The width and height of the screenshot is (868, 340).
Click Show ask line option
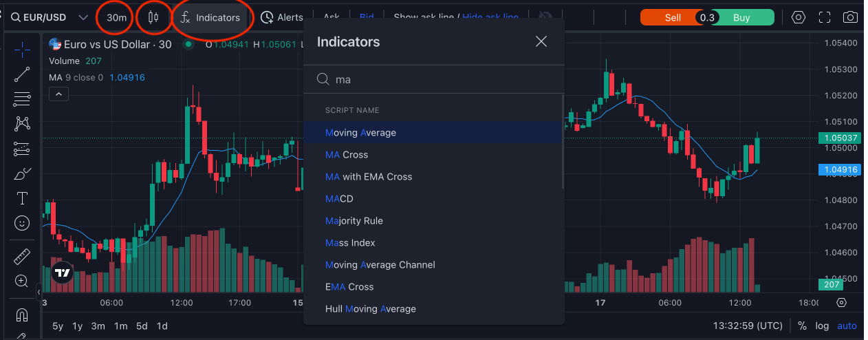[426, 17]
